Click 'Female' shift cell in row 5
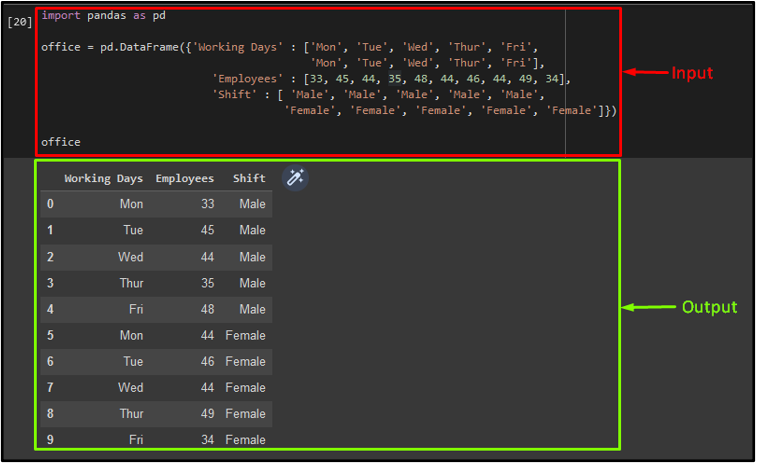Viewport: 757px width, 463px height. point(245,336)
